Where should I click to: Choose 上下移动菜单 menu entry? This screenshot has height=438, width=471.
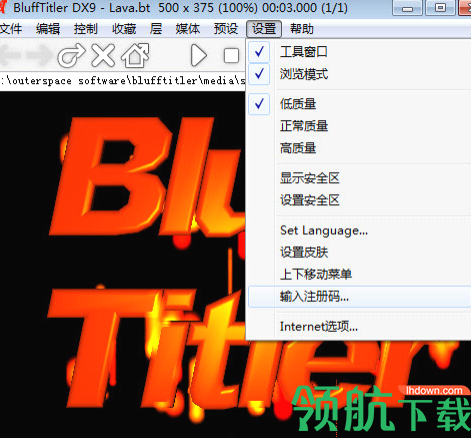point(359,274)
